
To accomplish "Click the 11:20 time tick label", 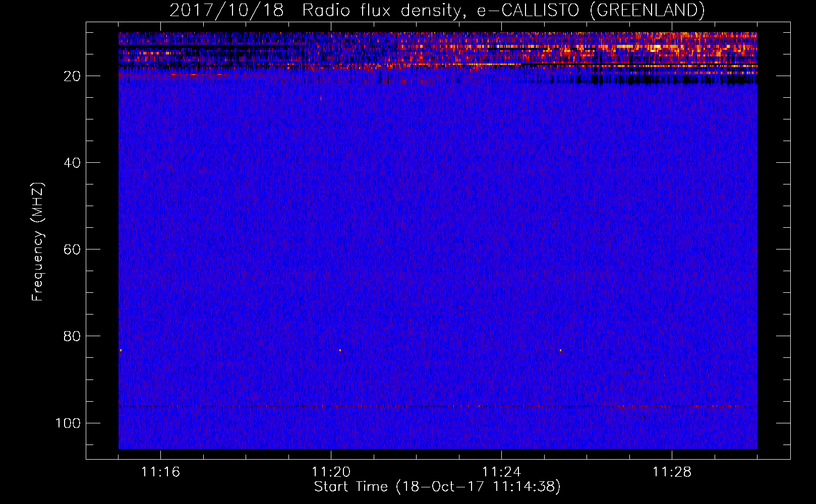I will coord(331,472).
